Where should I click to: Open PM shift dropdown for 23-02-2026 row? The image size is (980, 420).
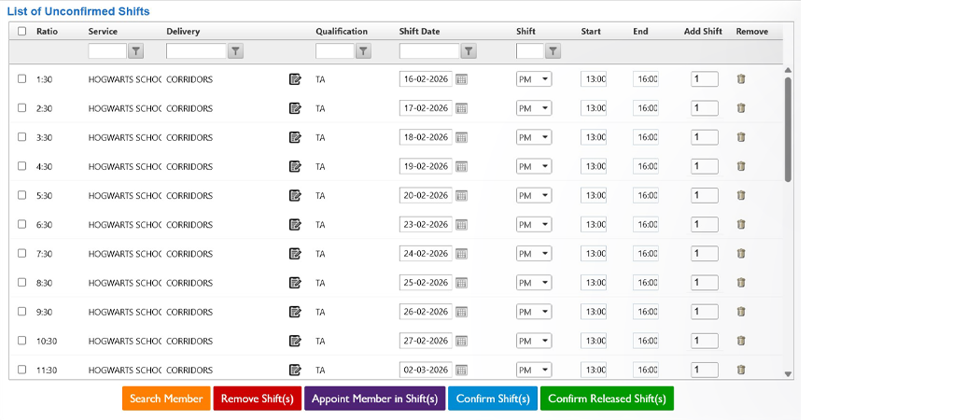(x=534, y=224)
